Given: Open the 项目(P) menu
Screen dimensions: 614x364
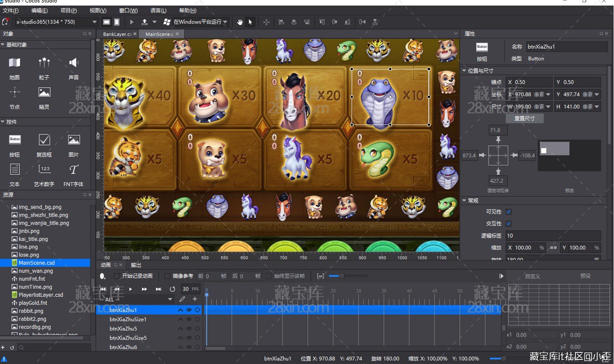Looking at the screenshot, I should pyautogui.click(x=68, y=10).
